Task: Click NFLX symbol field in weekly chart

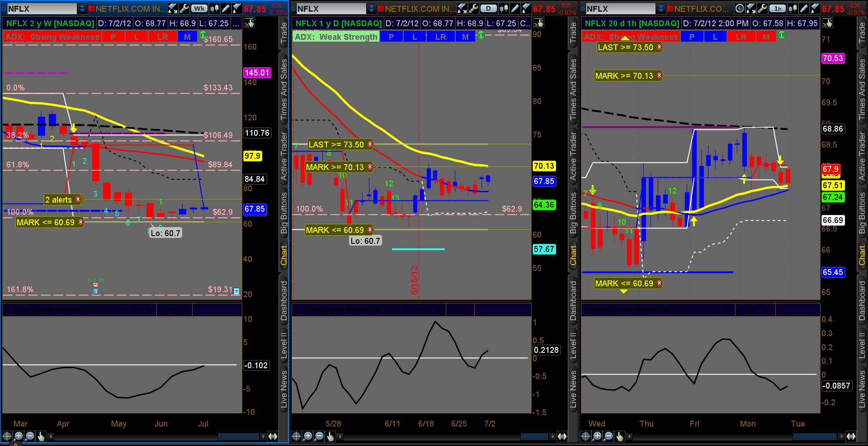Action: click(x=42, y=9)
